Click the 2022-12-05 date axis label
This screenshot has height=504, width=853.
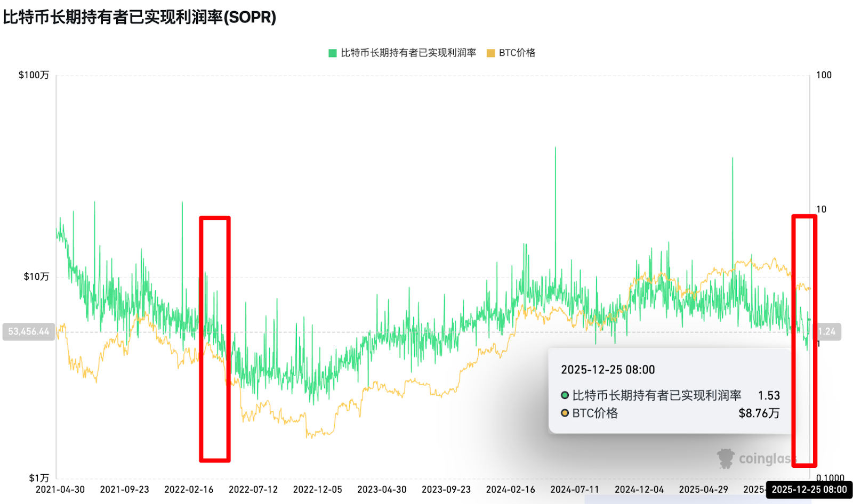pyautogui.click(x=318, y=489)
